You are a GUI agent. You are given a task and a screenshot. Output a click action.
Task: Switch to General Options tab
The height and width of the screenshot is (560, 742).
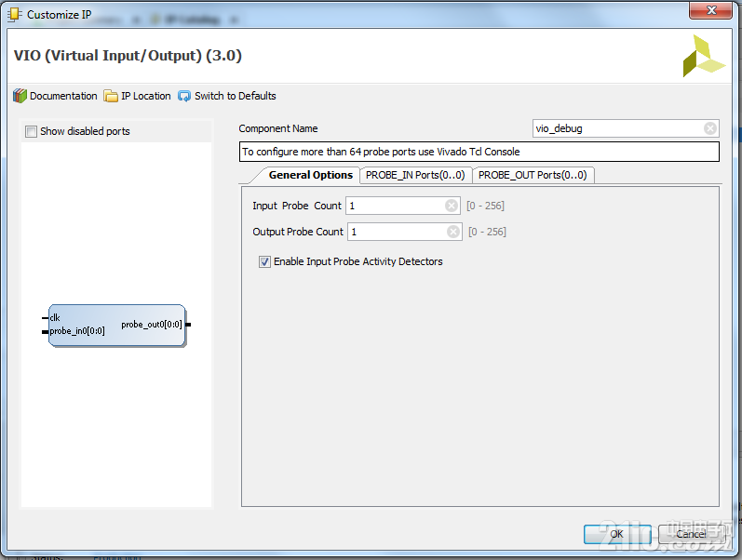point(310,175)
